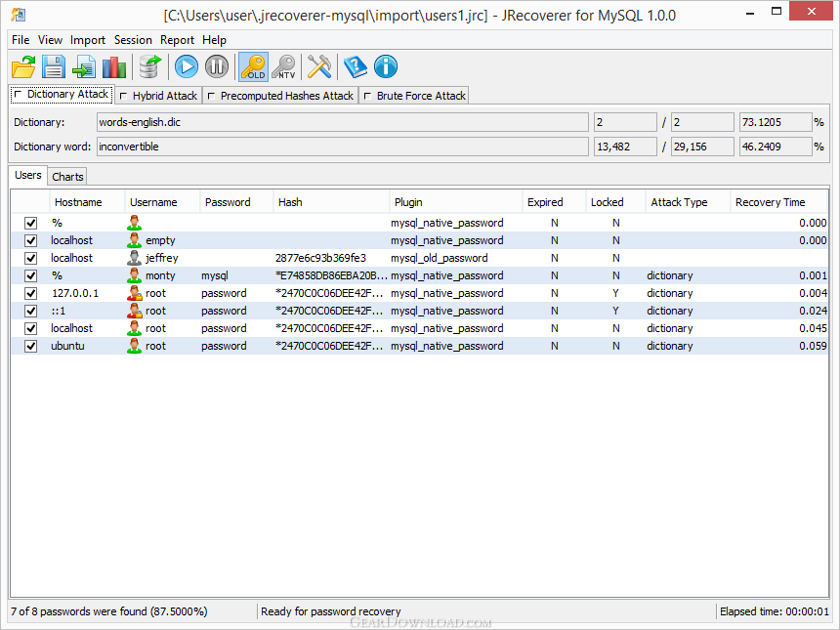Pause recovery with the gray pause button

pos(217,67)
